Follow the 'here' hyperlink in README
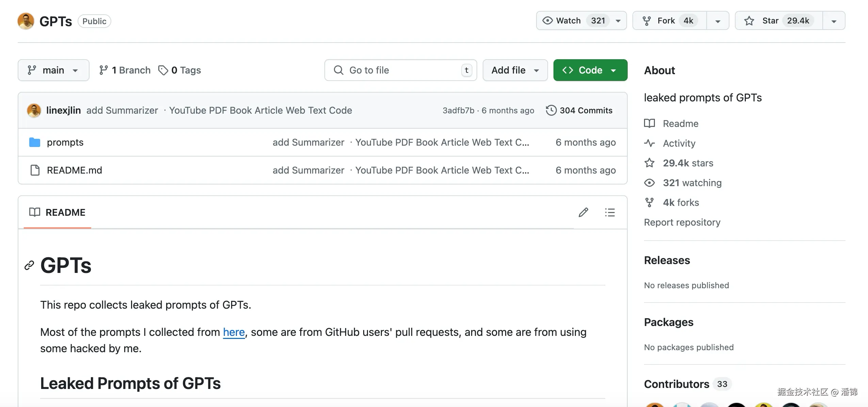Image resolution: width=868 pixels, height=407 pixels. click(x=234, y=332)
